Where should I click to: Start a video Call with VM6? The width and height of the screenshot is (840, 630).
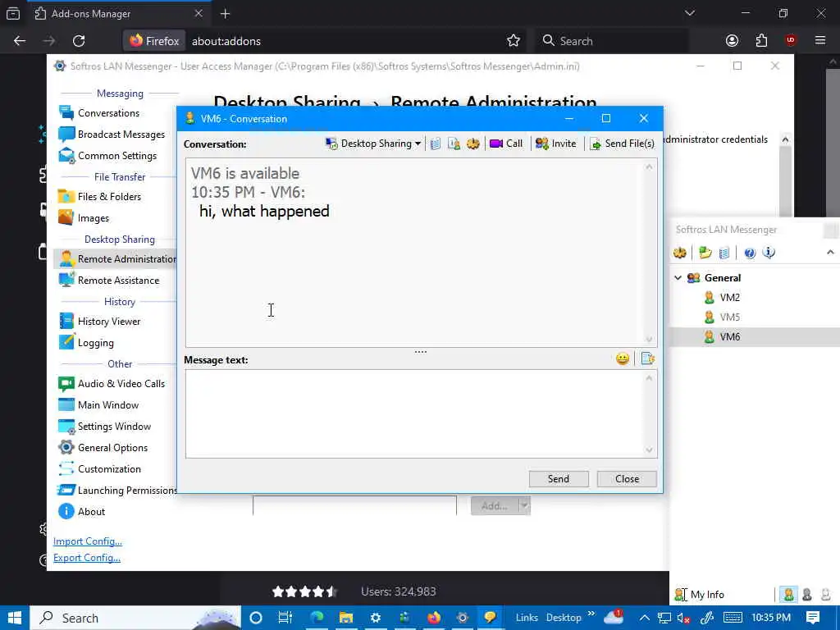click(x=506, y=144)
